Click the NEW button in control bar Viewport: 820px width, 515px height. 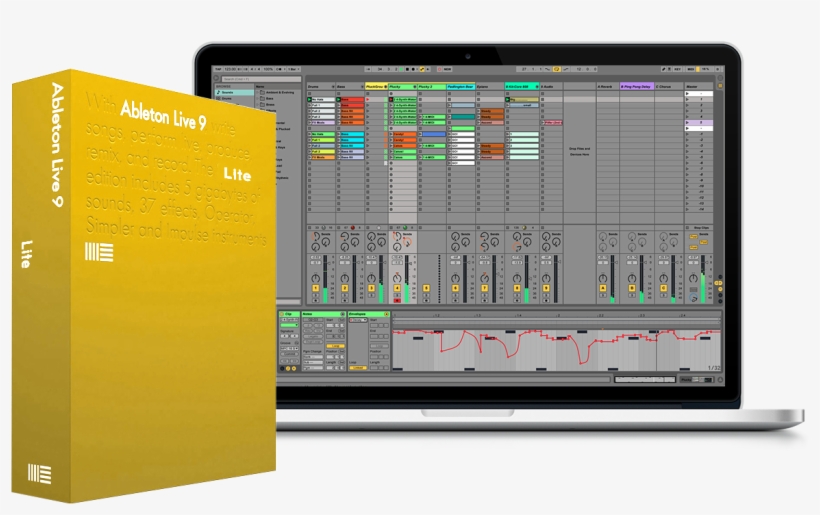pyautogui.click(x=447, y=70)
